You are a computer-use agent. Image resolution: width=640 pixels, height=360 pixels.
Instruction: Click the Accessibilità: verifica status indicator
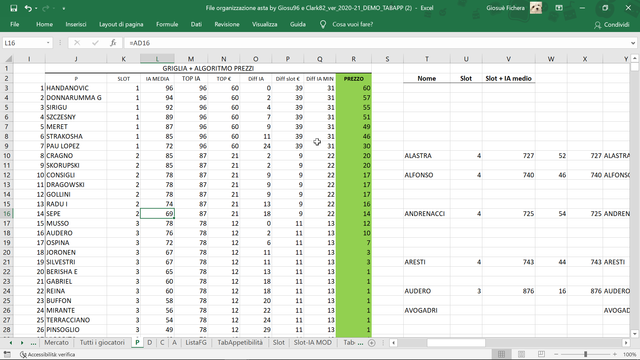coord(47,354)
